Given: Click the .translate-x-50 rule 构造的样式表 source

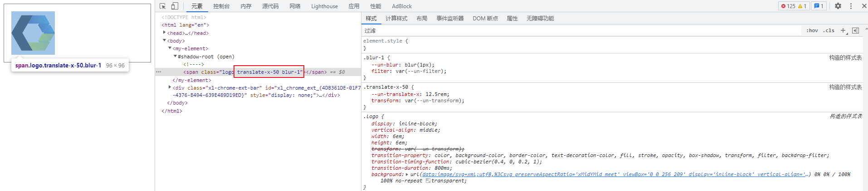Looking at the screenshot, I should (845, 87).
